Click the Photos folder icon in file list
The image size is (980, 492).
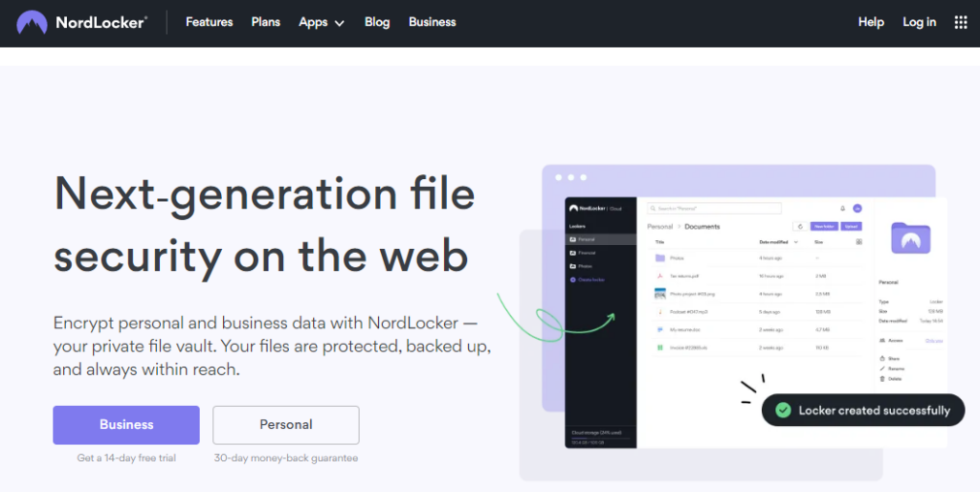[x=660, y=258]
